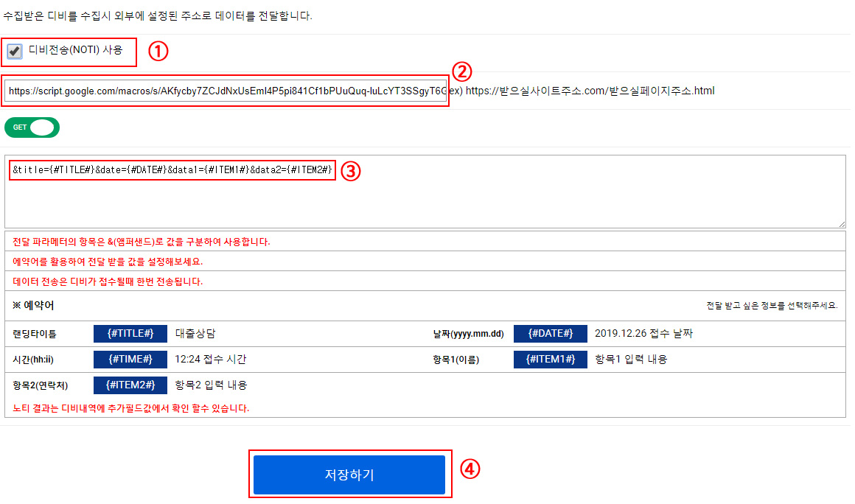Insert the {#TIME#} reserved word

pos(130,359)
